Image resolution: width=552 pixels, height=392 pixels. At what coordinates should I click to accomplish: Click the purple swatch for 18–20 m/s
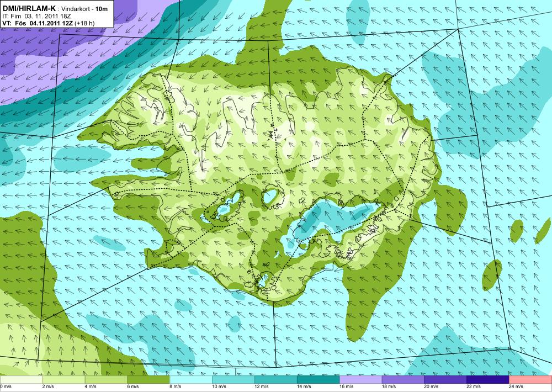(403, 380)
